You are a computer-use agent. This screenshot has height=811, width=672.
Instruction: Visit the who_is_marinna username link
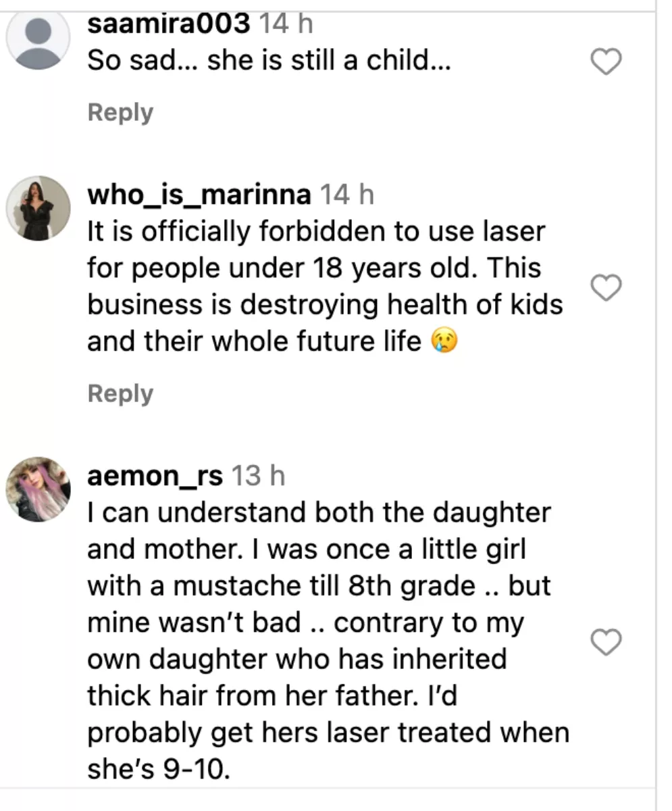199,195
